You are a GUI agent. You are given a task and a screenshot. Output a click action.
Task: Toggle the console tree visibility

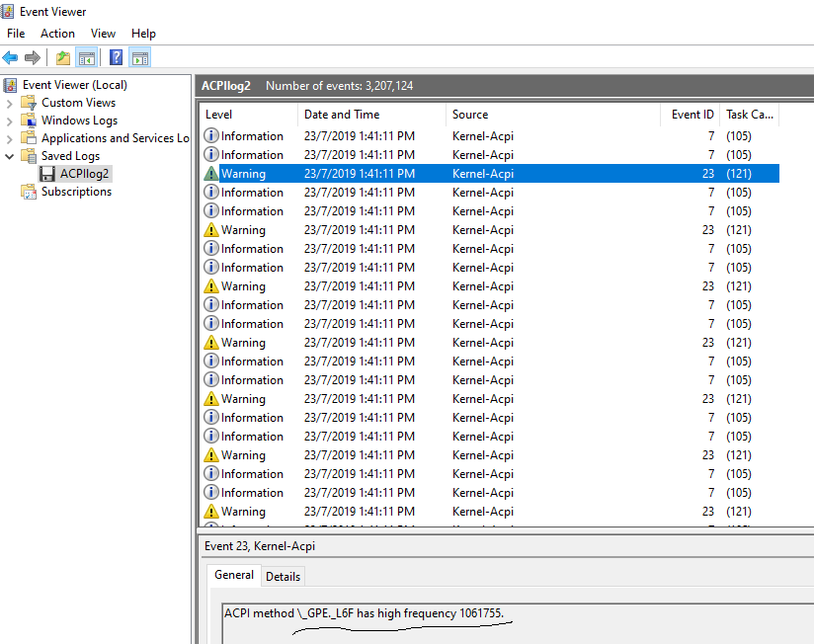[87, 56]
